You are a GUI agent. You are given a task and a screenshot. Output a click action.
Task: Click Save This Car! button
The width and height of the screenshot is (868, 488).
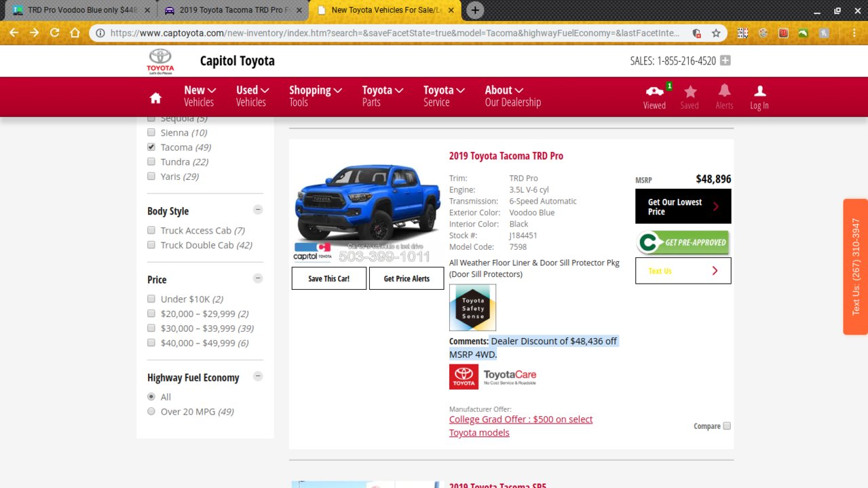click(329, 278)
